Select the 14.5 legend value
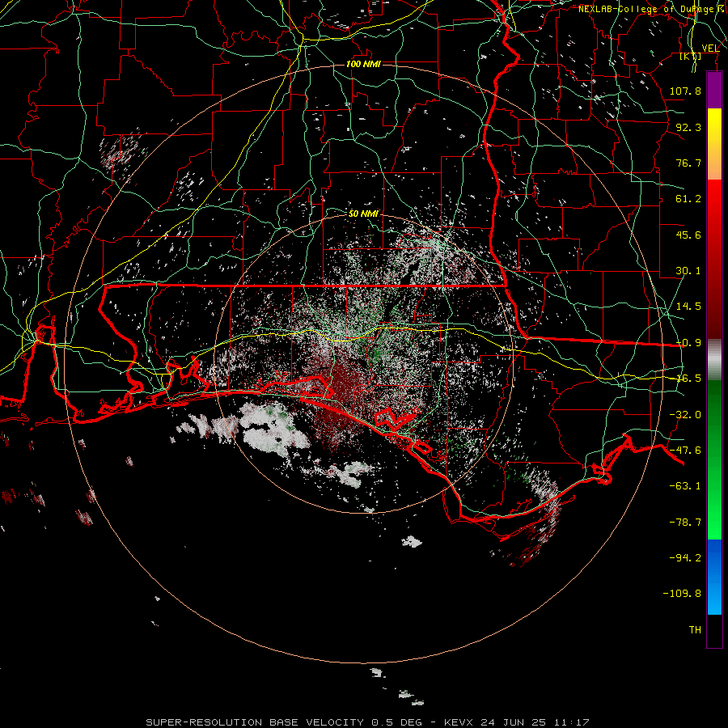Viewport: 728px width, 728px height. 688,307
